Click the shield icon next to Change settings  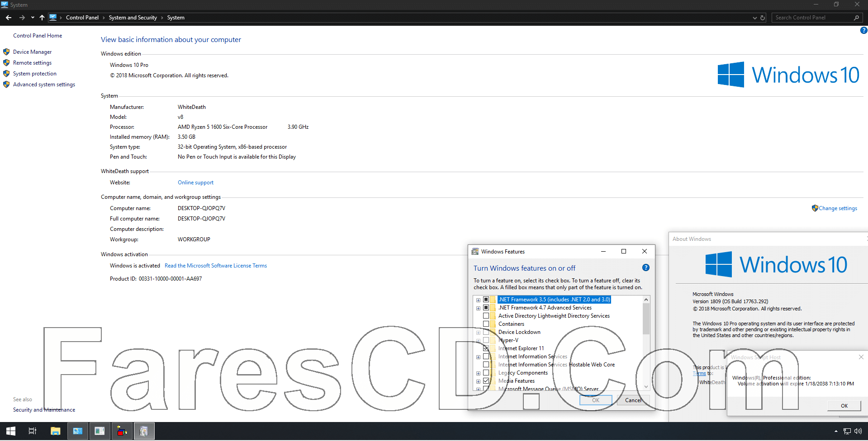815,208
